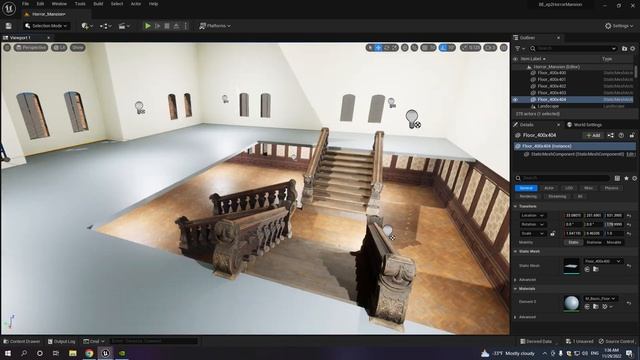This screenshot has height=360, width=640.
Task: Select the Physics details filter
Action: [611, 188]
